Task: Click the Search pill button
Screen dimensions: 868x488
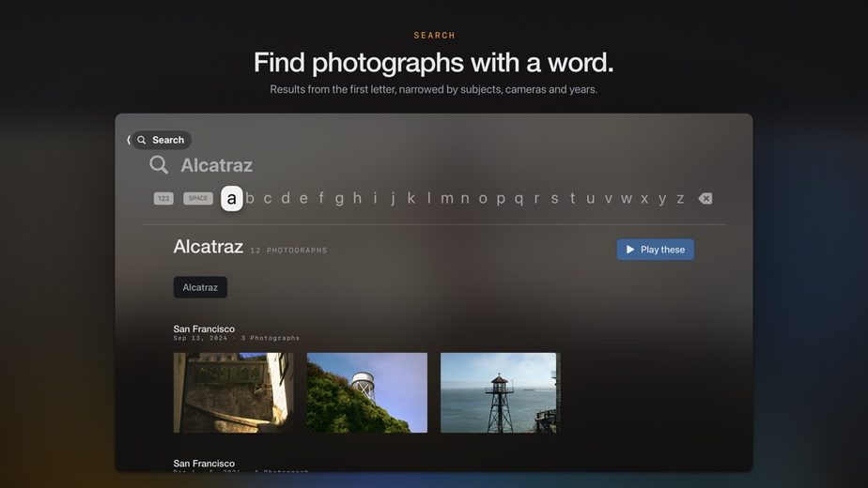Action: pyautogui.click(x=161, y=140)
